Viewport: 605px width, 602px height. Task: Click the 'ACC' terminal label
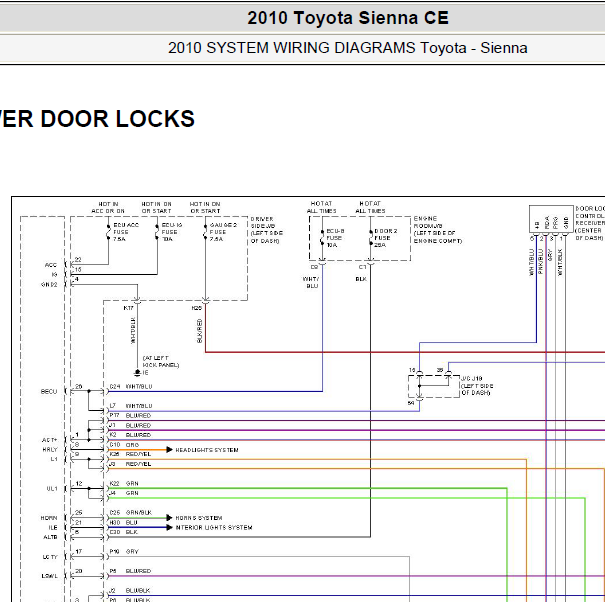[51, 265]
